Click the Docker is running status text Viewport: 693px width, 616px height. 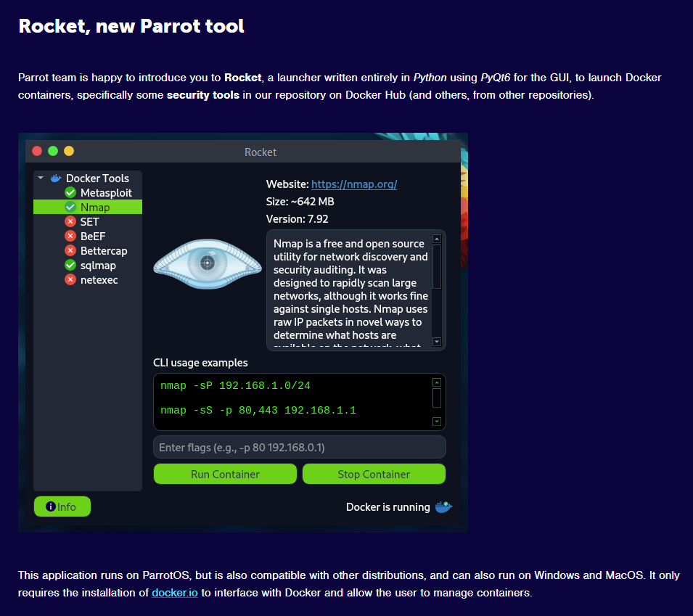387,507
